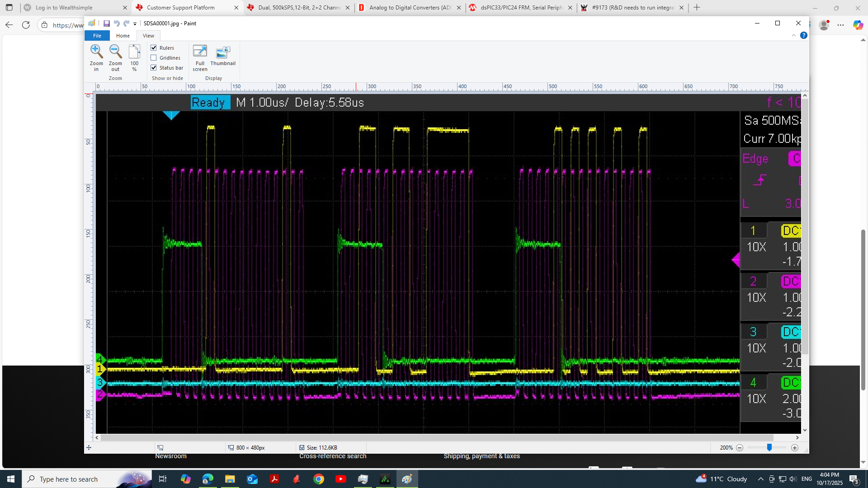Image resolution: width=868 pixels, height=488 pixels.
Task: Open Paint Help question mark icon
Action: click(803, 35)
